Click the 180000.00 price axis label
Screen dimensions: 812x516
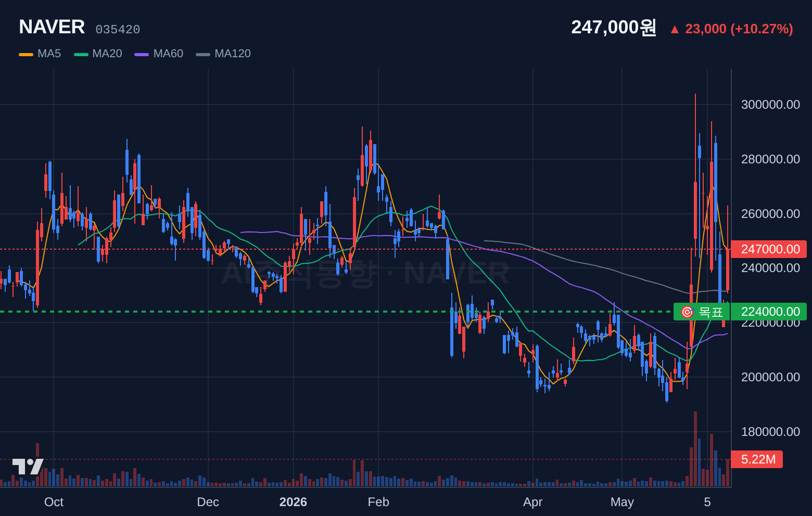click(x=770, y=432)
